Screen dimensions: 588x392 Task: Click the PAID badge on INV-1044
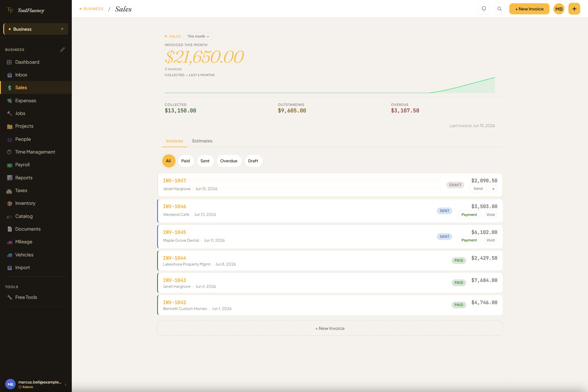click(x=458, y=261)
